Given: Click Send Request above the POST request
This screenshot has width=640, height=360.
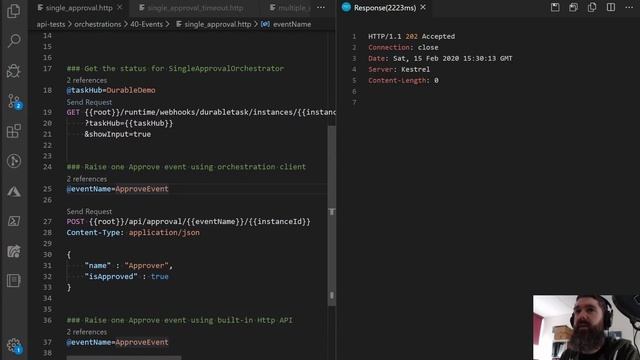Looking at the screenshot, I should point(89,211).
